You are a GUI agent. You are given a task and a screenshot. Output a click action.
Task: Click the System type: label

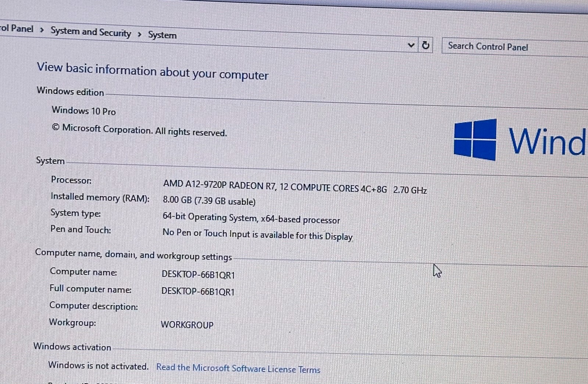tap(75, 213)
